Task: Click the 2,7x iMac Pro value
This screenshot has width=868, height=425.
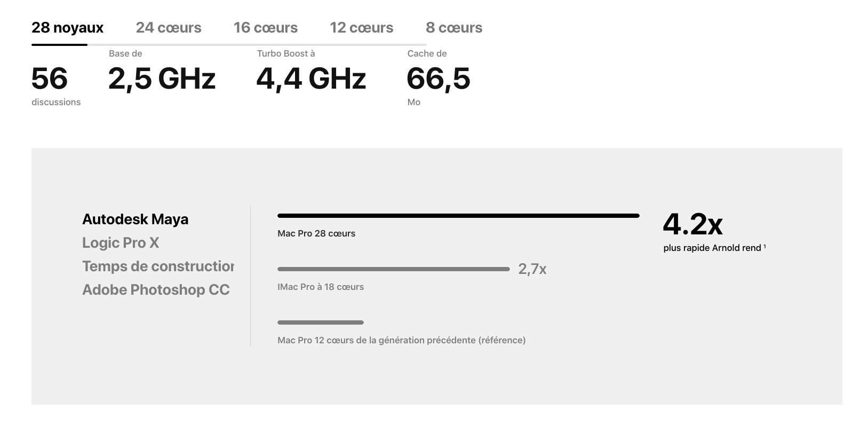Action: (532, 269)
